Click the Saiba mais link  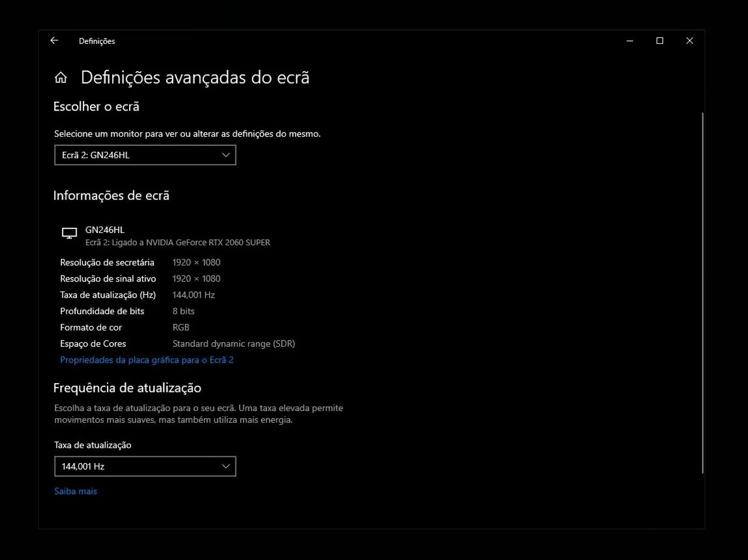(x=75, y=491)
